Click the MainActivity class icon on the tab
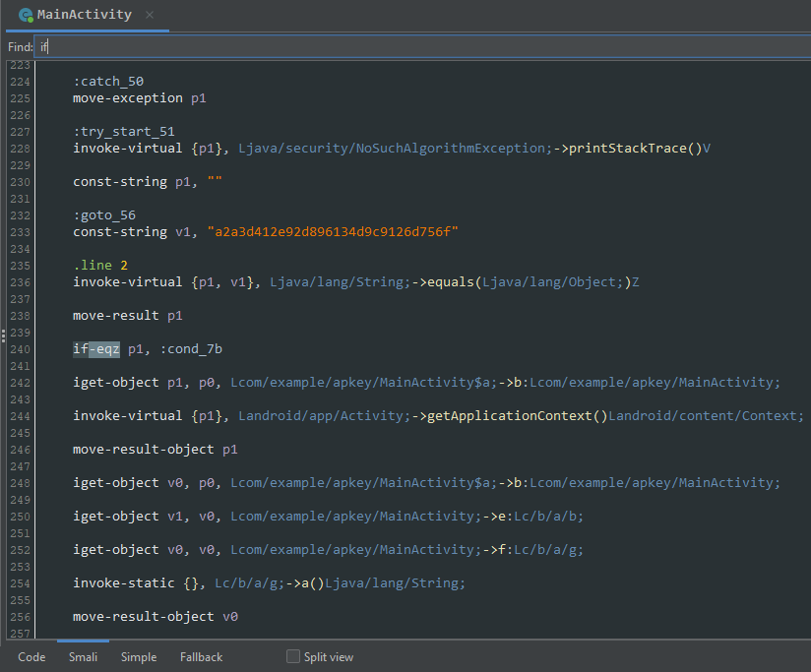 coord(27,15)
